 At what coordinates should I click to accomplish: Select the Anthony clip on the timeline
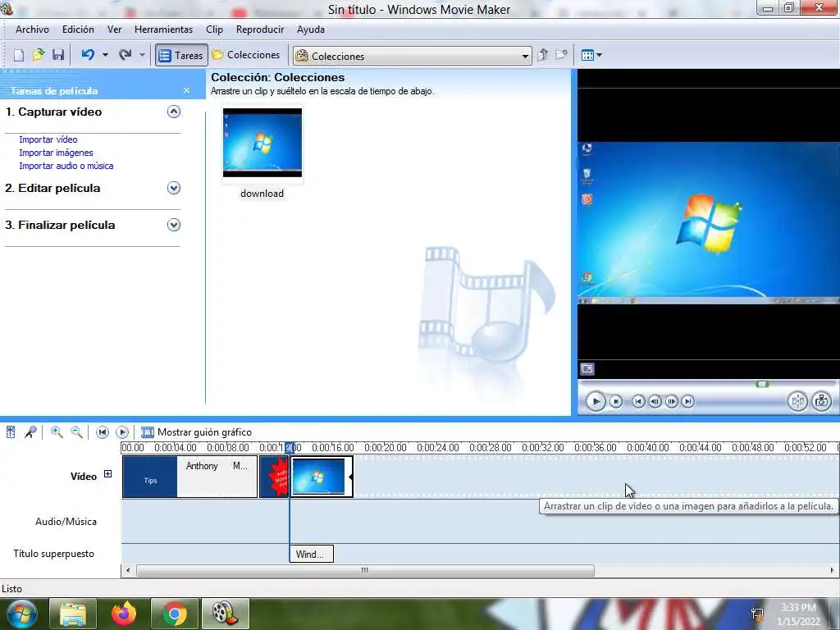tap(217, 477)
